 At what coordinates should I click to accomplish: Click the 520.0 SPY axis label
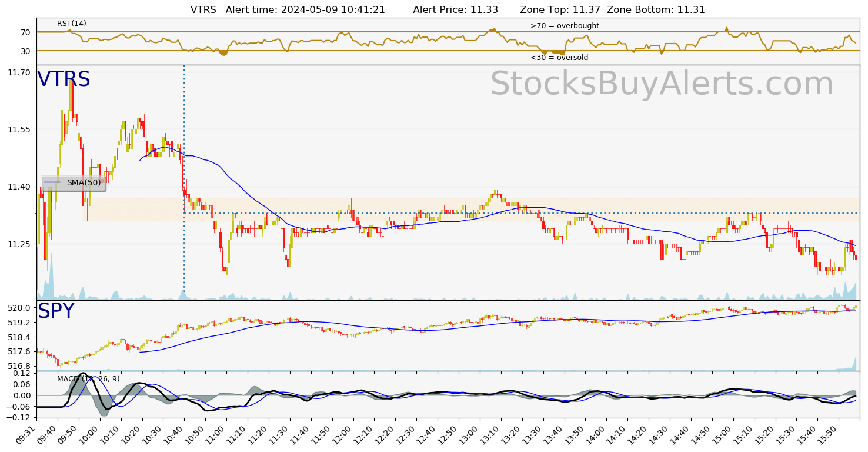[x=19, y=308]
